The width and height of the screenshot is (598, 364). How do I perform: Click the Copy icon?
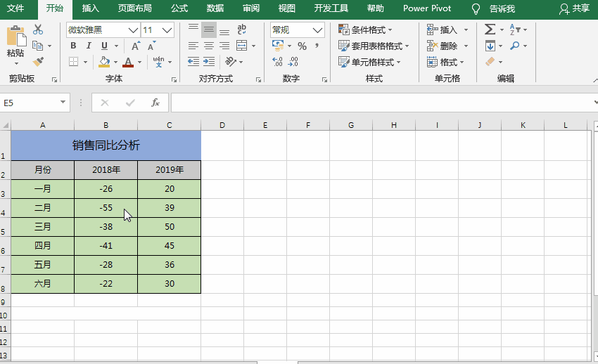click(x=37, y=46)
